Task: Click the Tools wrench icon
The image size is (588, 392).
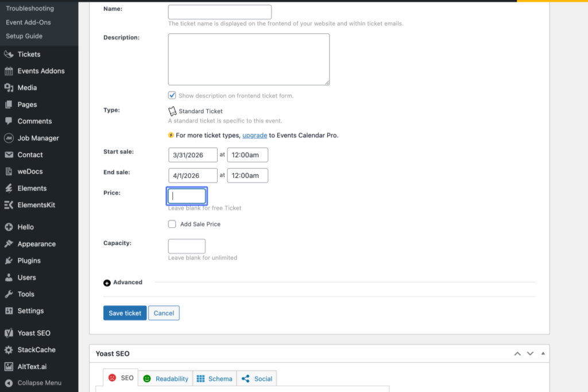Action: click(9, 294)
